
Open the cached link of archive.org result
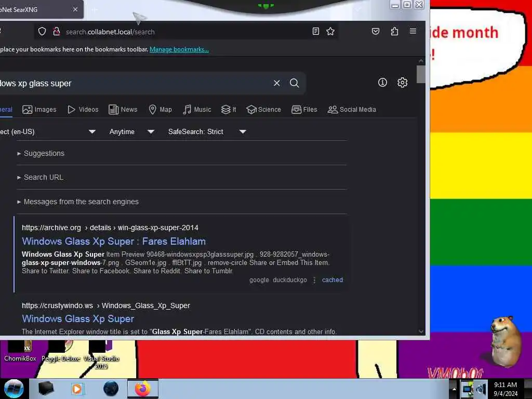click(332, 280)
